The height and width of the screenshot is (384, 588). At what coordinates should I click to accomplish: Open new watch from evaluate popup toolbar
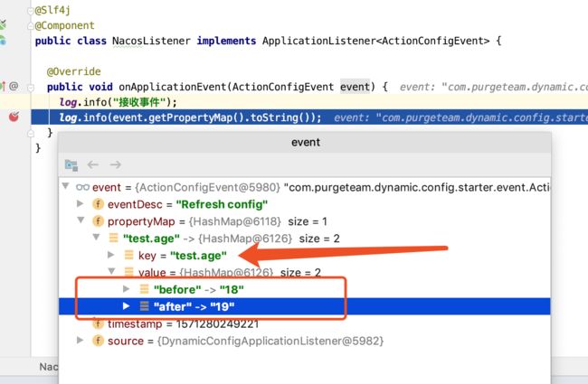[x=71, y=164]
